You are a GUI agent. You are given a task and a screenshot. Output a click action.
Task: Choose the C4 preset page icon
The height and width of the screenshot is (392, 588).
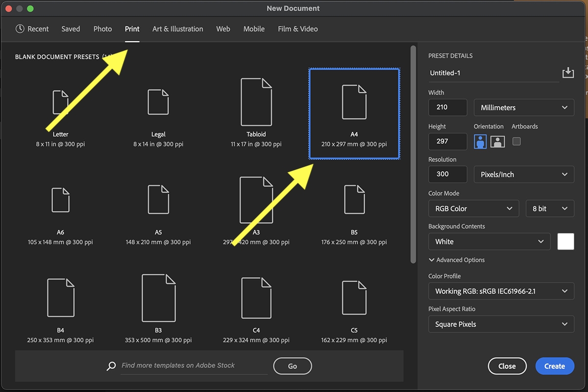[256, 298]
